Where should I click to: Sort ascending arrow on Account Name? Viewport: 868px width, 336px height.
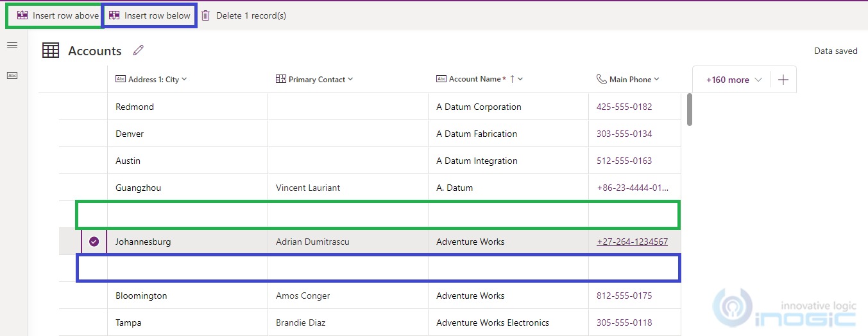[512, 79]
